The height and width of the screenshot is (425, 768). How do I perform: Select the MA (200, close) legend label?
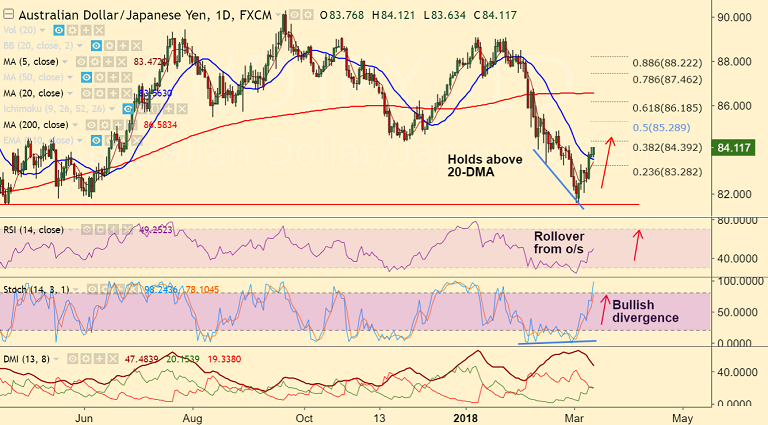coord(36,125)
